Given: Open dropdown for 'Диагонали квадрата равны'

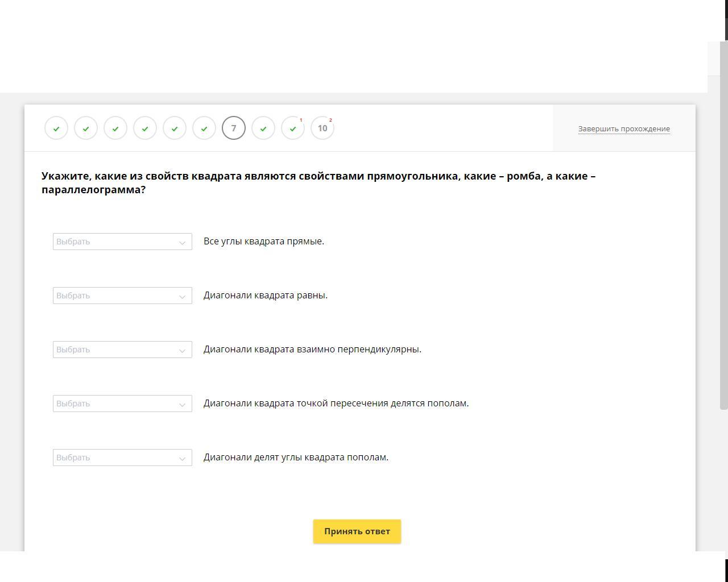Looking at the screenshot, I should click(x=122, y=296).
